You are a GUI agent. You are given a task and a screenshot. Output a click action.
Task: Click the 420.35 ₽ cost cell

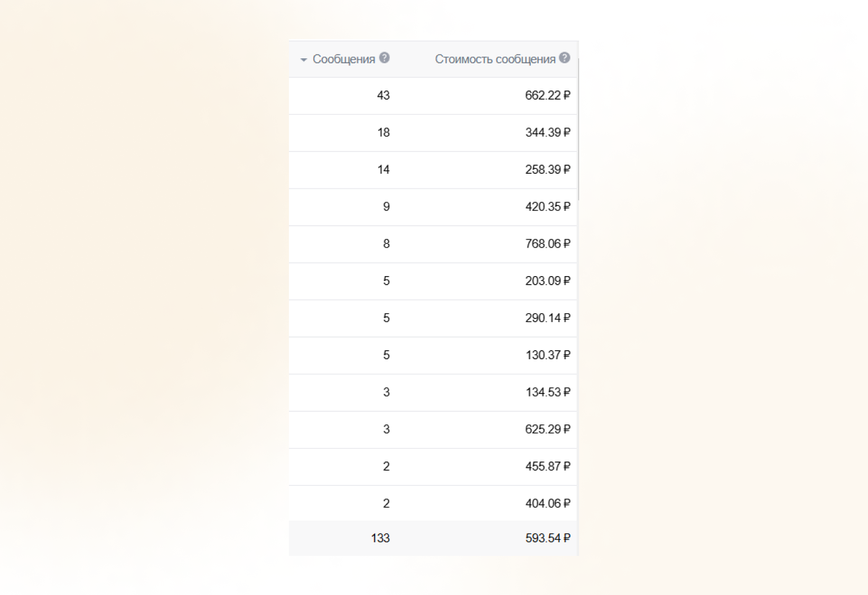pos(547,207)
